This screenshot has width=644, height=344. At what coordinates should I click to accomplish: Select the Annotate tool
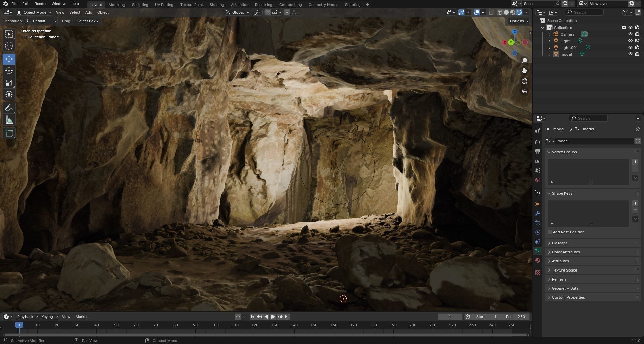click(9, 108)
